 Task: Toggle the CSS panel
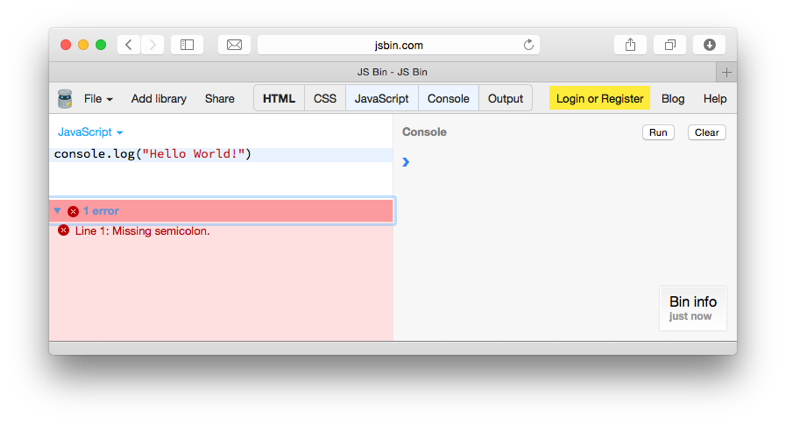(325, 99)
